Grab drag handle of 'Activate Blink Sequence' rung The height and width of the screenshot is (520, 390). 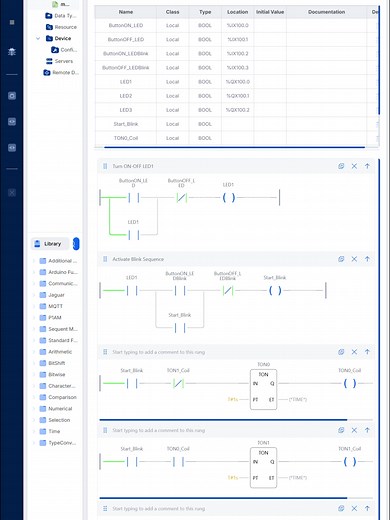point(105,259)
